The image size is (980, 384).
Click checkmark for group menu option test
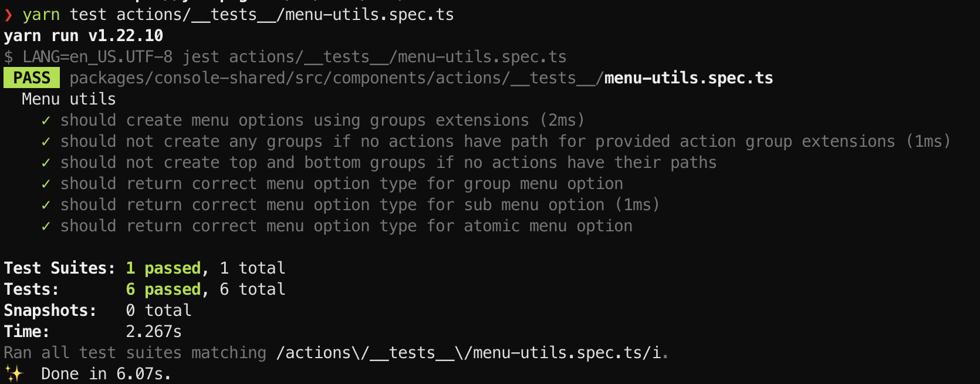click(x=46, y=184)
